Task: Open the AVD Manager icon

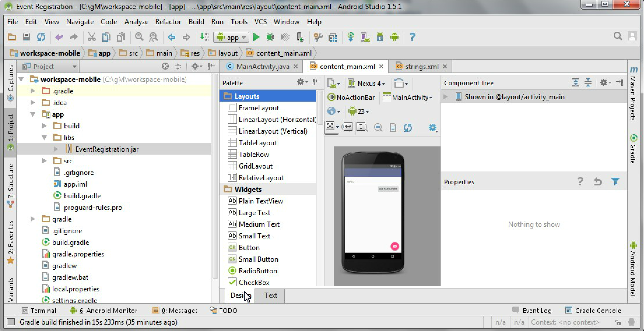Action: coord(365,37)
